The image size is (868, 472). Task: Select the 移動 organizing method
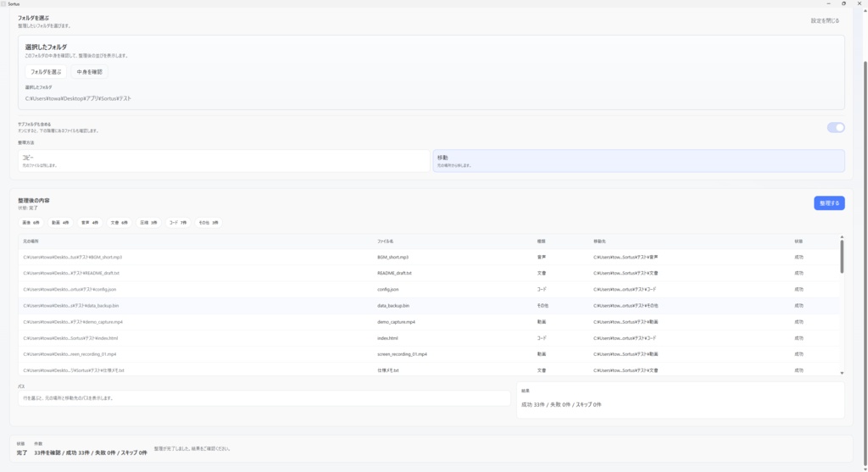(x=638, y=161)
